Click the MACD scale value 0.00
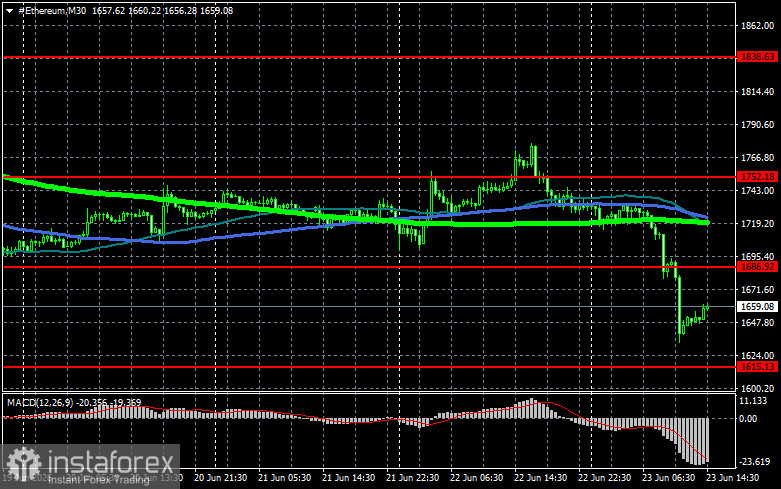Image resolution: width=781 pixels, height=489 pixels. 748,419
